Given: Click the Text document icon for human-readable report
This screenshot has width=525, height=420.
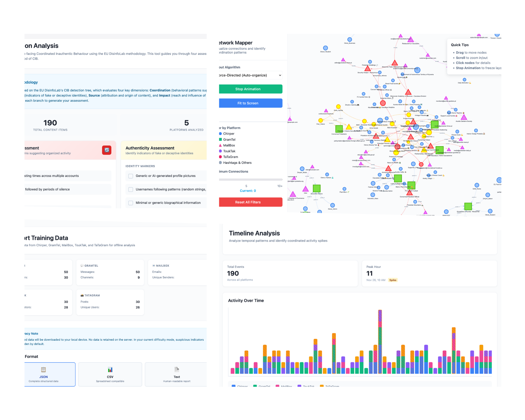Looking at the screenshot, I should tap(177, 370).
